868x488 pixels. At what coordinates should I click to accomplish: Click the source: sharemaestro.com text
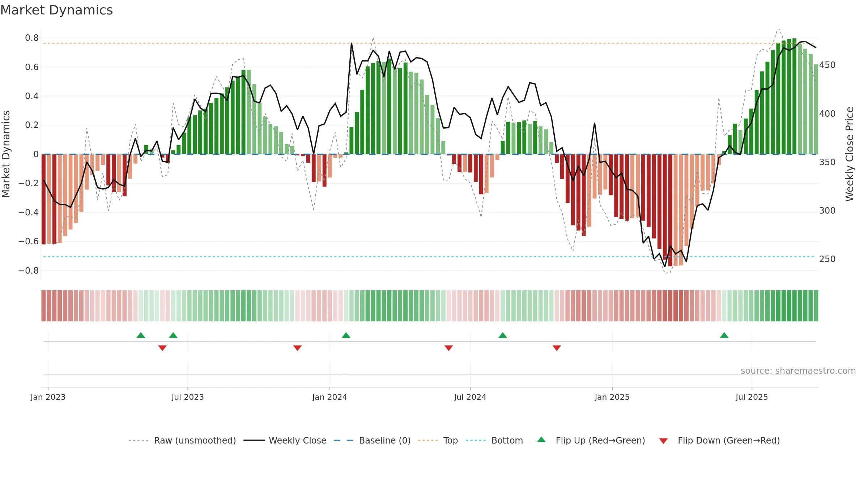[798, 371]
